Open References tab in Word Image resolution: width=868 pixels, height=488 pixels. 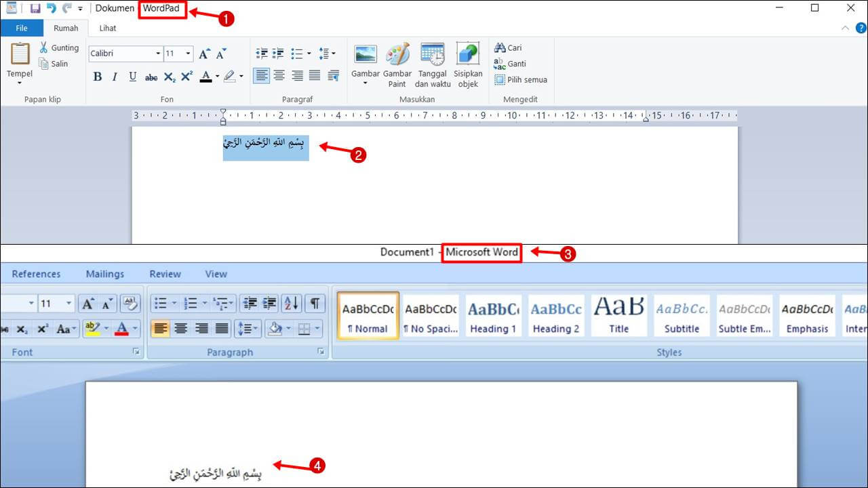click(36, 274)
